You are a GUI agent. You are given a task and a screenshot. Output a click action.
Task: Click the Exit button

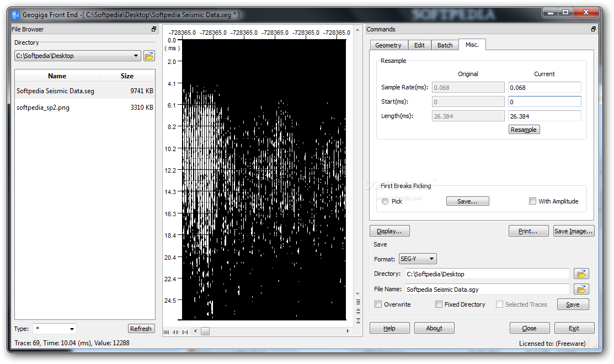574,328
